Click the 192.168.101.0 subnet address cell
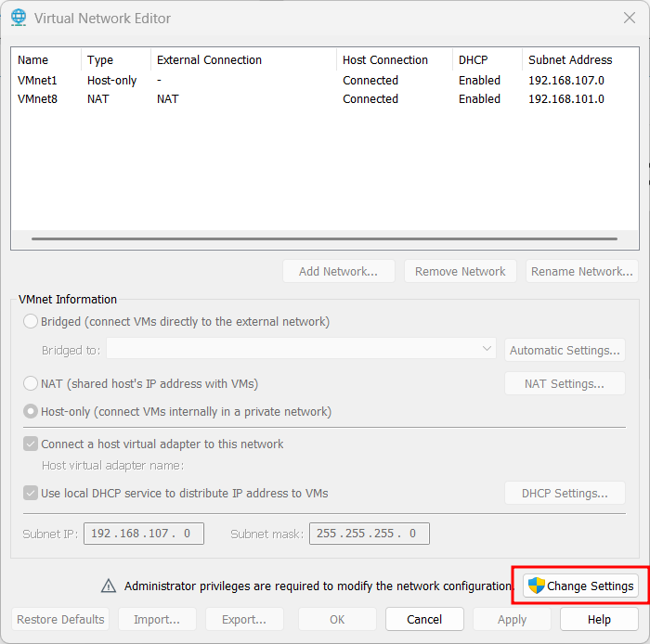The height and width of the screenshot is (644, 650). (566, 99)
